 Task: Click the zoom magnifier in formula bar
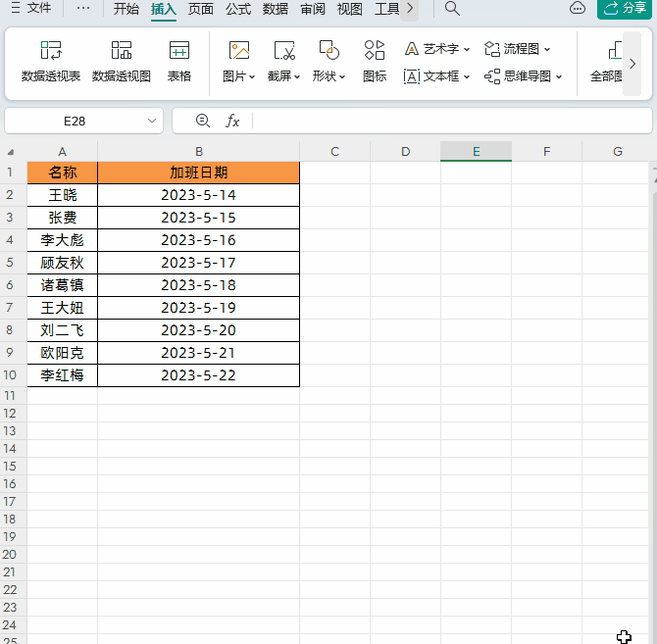pos(203,121)
